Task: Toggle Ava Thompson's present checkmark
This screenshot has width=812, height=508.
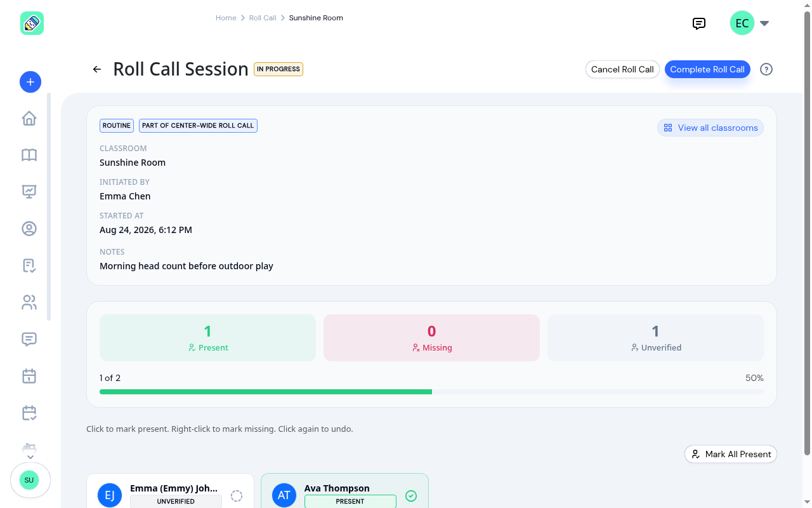Action: [411, 496]
